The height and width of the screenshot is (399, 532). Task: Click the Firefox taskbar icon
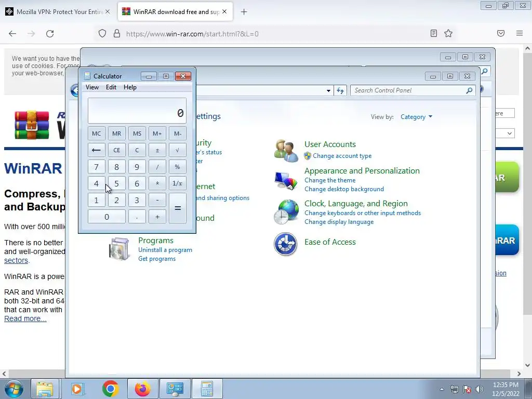coord(142,389)
